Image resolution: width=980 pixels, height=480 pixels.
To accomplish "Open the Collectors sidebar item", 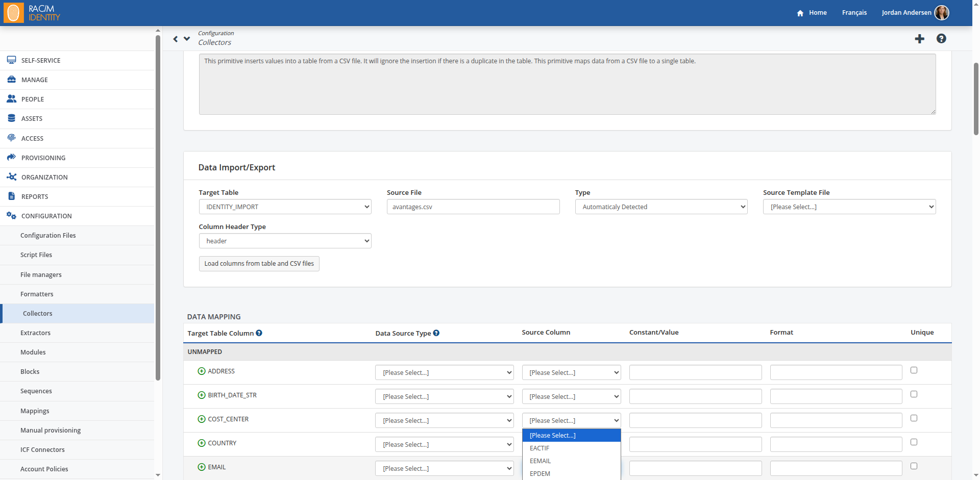I will 77,313.
